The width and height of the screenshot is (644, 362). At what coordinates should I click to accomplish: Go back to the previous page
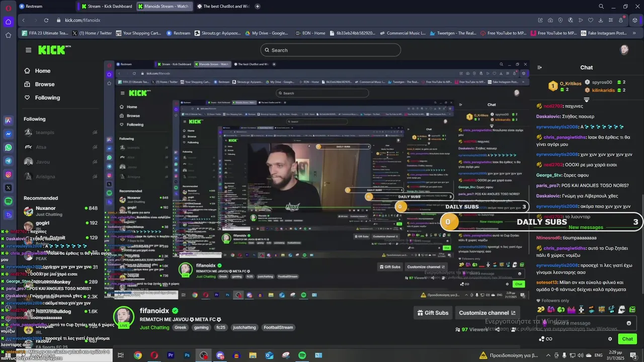point(23,20)
